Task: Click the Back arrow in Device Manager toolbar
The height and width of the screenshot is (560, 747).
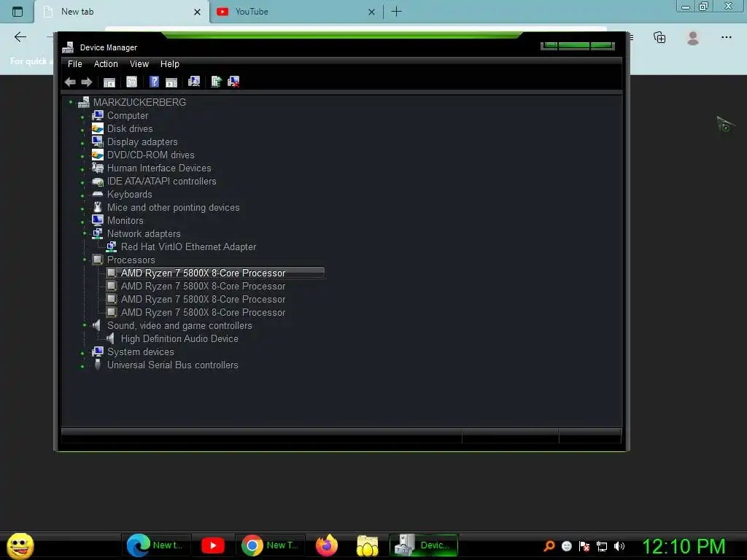Action: 70,82
